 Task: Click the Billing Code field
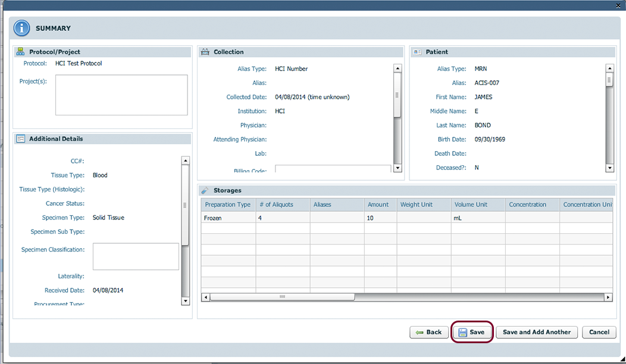(x=333, y=169)
